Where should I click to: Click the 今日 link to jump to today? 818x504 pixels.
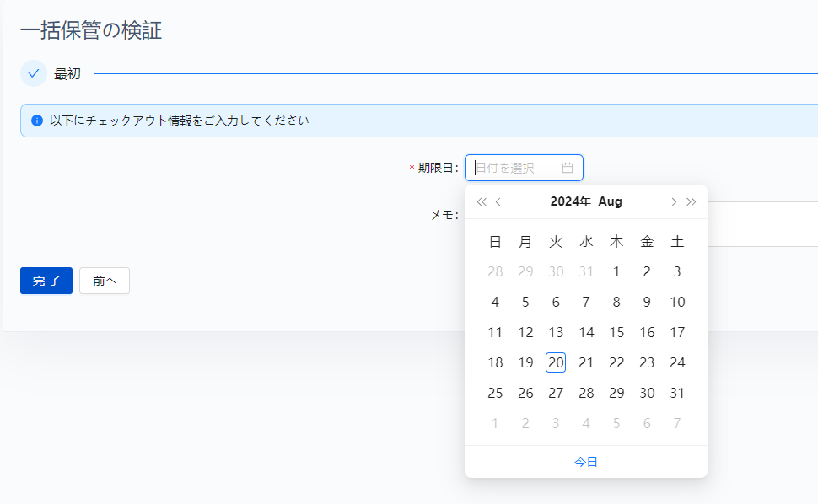[584, 461]
